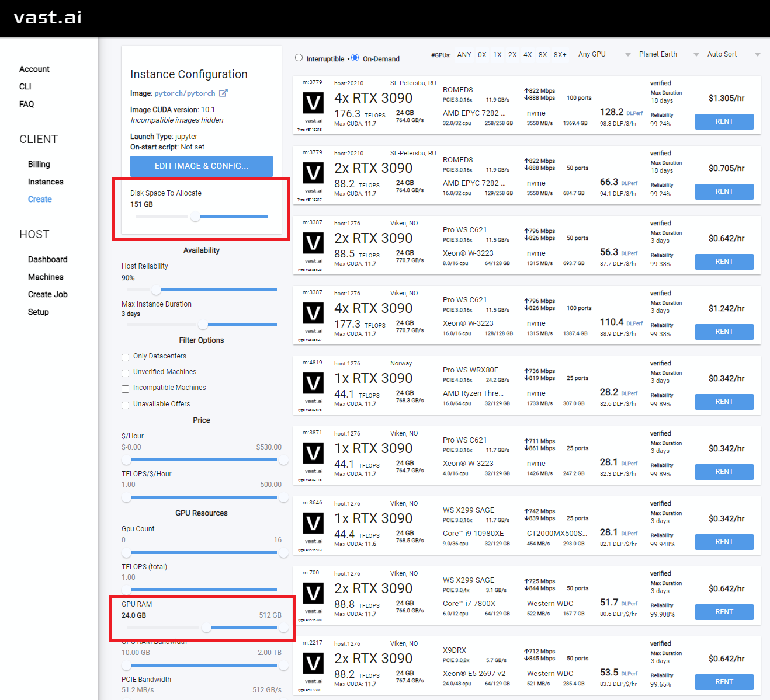The image size is (770, 700).
Task: Go to Instances section
Action: [x=46, y=182]
